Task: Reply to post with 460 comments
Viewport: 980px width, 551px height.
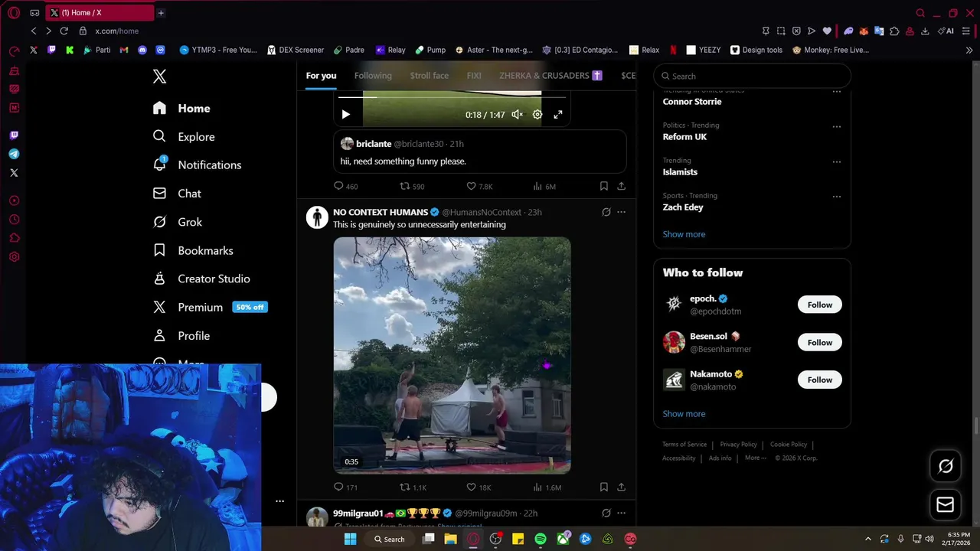Action: click(x=346, y=186)
